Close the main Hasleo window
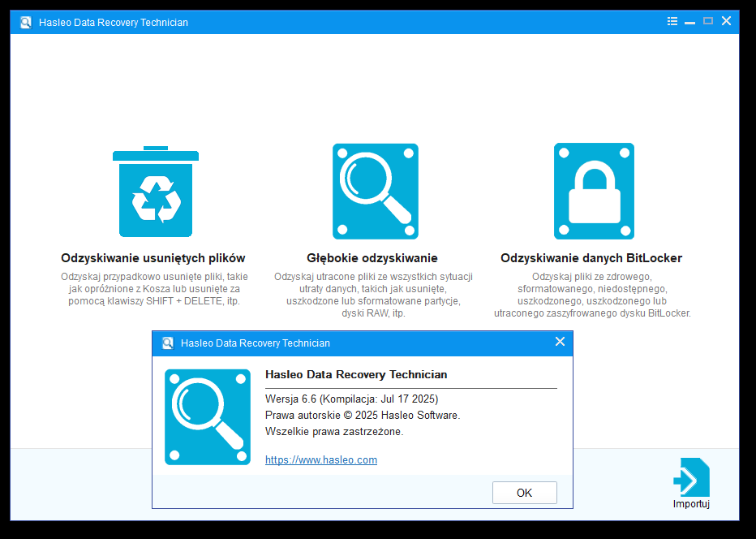The width and height of the screenshot is (756, 539). click(726, 21)
